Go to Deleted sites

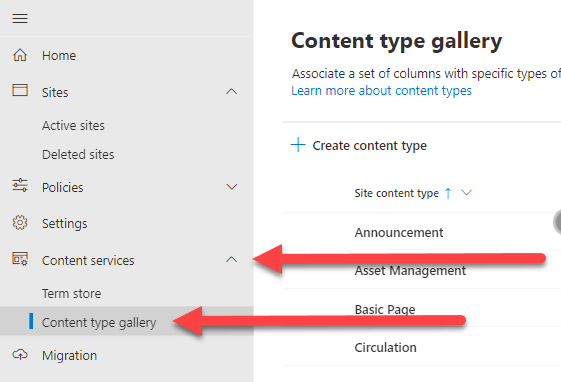click(x=78, y=155)
